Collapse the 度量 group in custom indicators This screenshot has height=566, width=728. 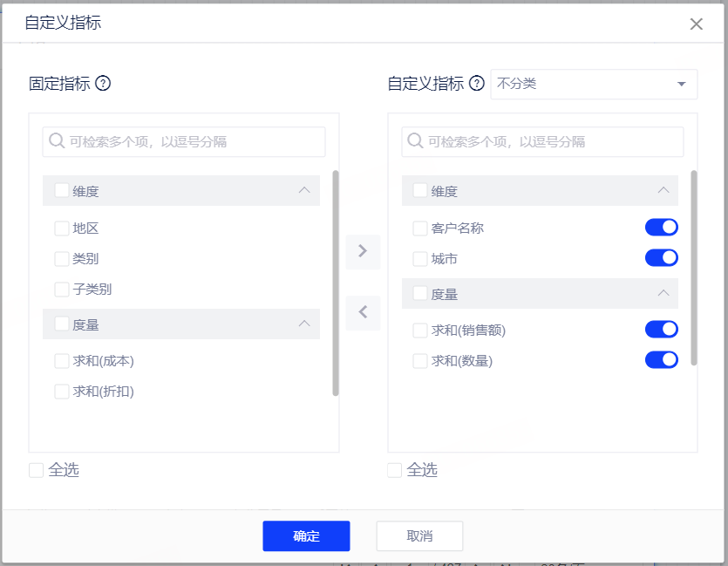point(663,294)
